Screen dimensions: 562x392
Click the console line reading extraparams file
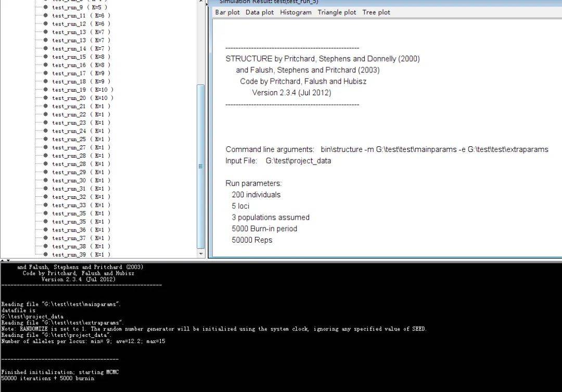tap(63, 322)
